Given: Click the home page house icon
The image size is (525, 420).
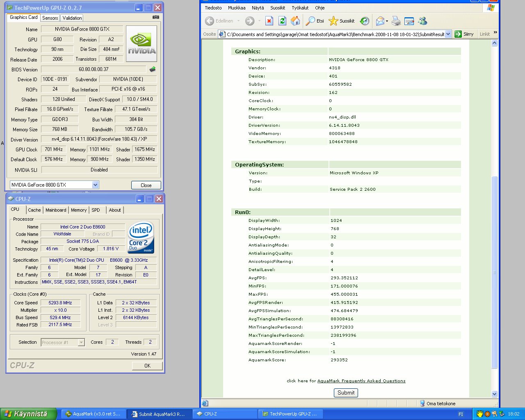Looking at the screenshot, I should 295,21.
